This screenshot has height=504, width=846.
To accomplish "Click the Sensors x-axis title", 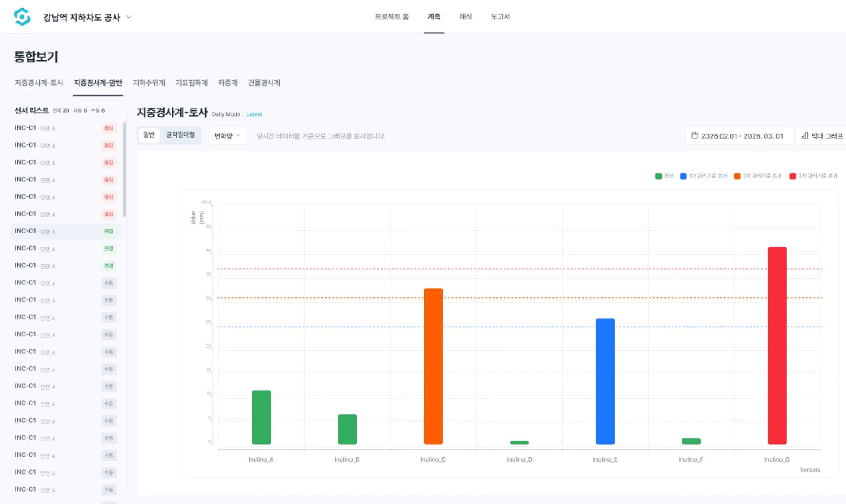I will coord(810,470).
